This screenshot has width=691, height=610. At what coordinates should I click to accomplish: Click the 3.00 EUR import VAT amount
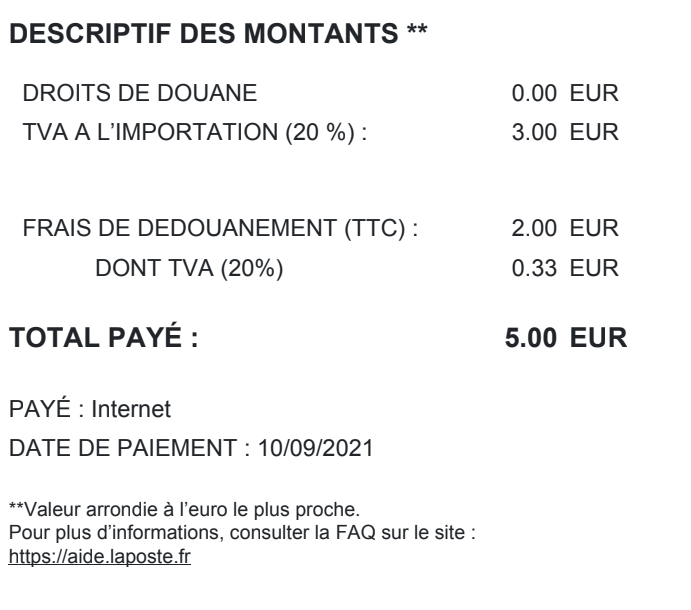tap(565, 134)
